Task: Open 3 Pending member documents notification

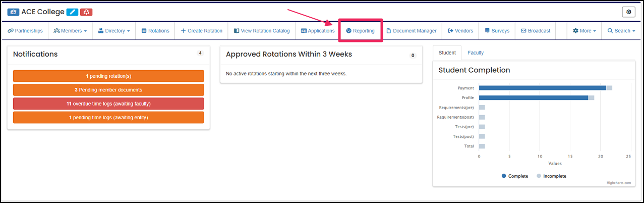Action: pos(108,90)
